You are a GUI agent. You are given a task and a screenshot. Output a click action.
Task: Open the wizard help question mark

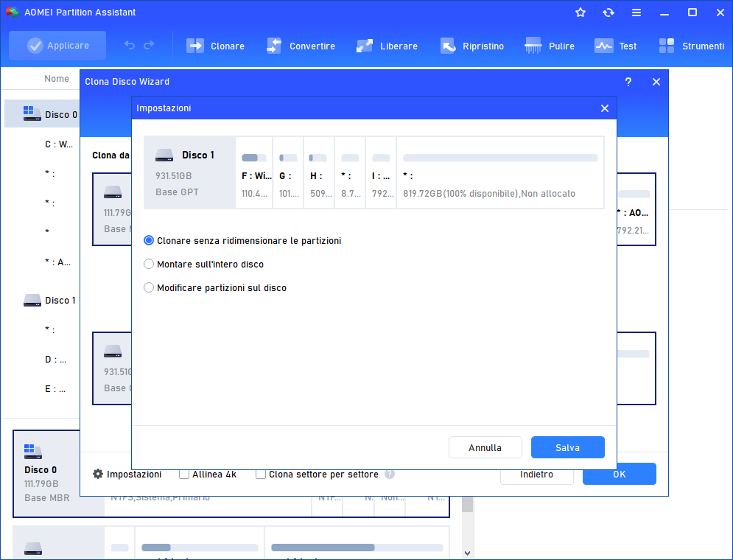point(628,82)
